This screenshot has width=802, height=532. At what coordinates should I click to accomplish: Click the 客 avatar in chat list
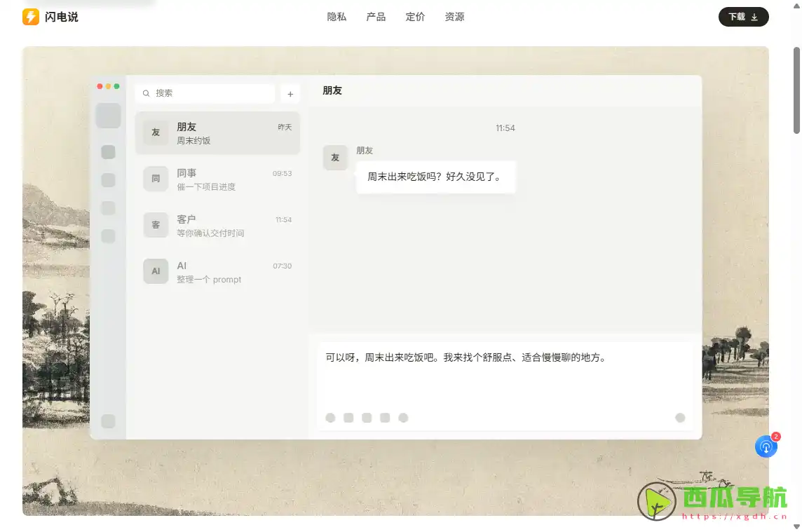(x=156, y=225)
